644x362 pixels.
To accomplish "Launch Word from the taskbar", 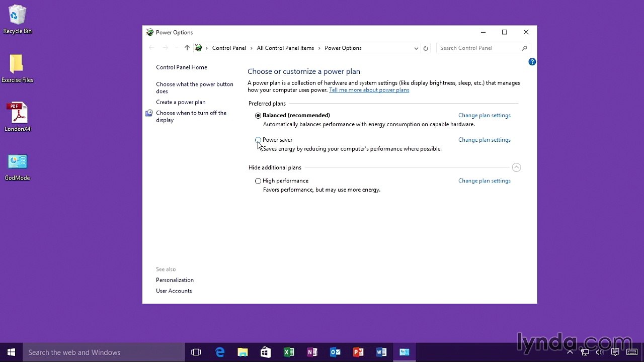I will click(x=381, y=352).
